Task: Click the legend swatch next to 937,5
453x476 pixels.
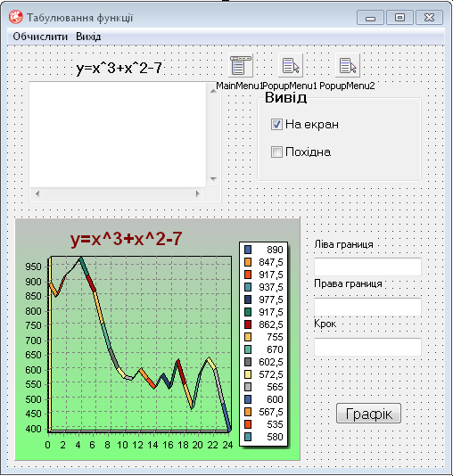Action: point(248,287)
